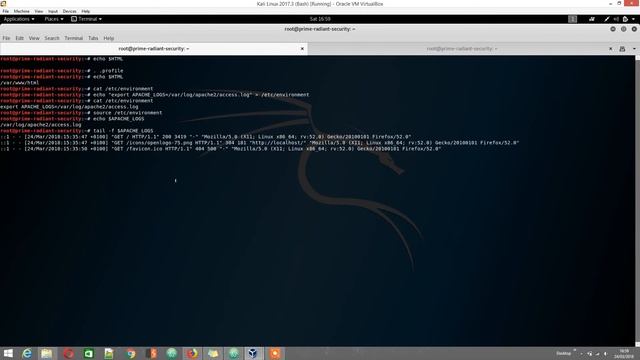Viewport: 640px width, 360px height.
Task: Open the VirtualBox Help menu
Action: click(x=86, y=11)
